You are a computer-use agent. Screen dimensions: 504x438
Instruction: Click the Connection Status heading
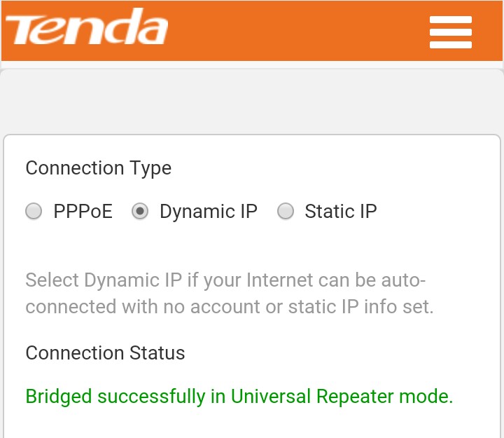[105, 353]
